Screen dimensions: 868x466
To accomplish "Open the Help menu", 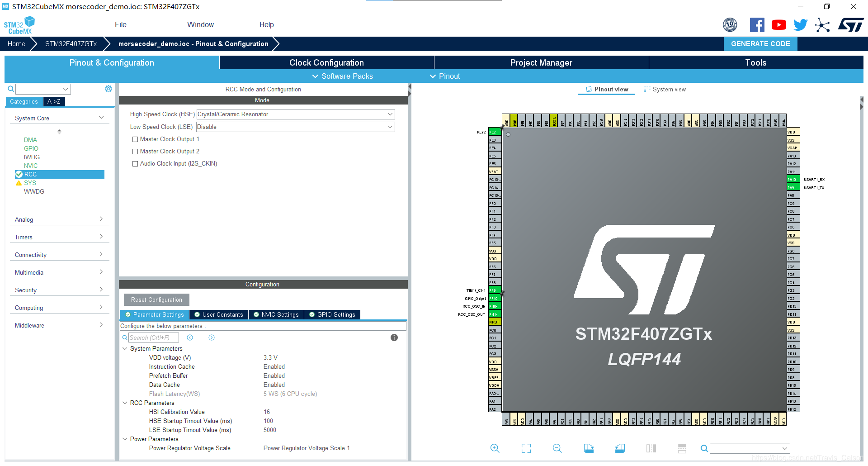I will point(267,25).
